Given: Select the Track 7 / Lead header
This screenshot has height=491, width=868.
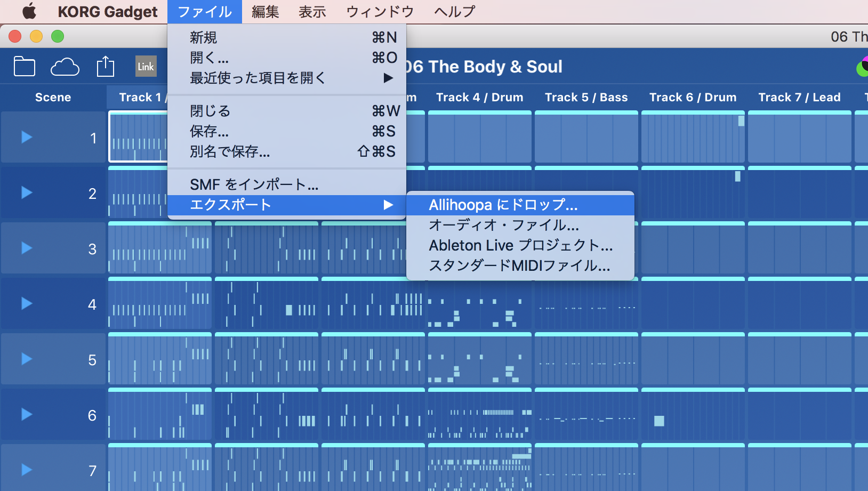Looking at the screenshot, I should coord(800,97).
